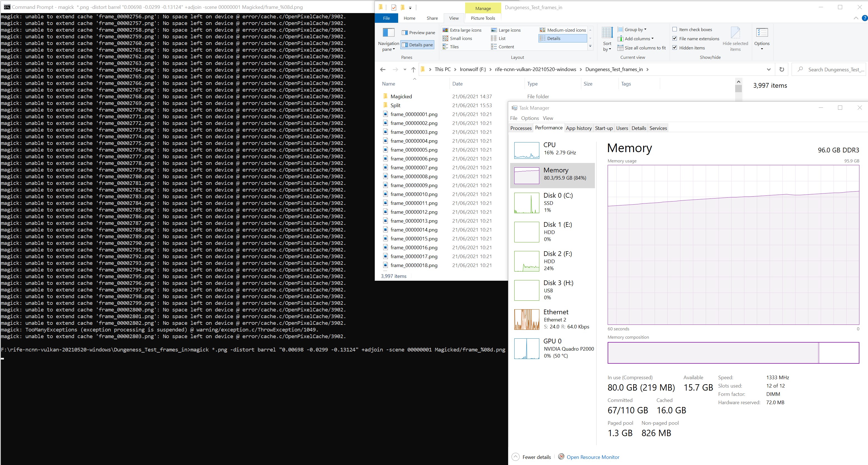This screenshot has width=868, height=465.
Task: Switch to List layout
Action: tap(498, 38)
